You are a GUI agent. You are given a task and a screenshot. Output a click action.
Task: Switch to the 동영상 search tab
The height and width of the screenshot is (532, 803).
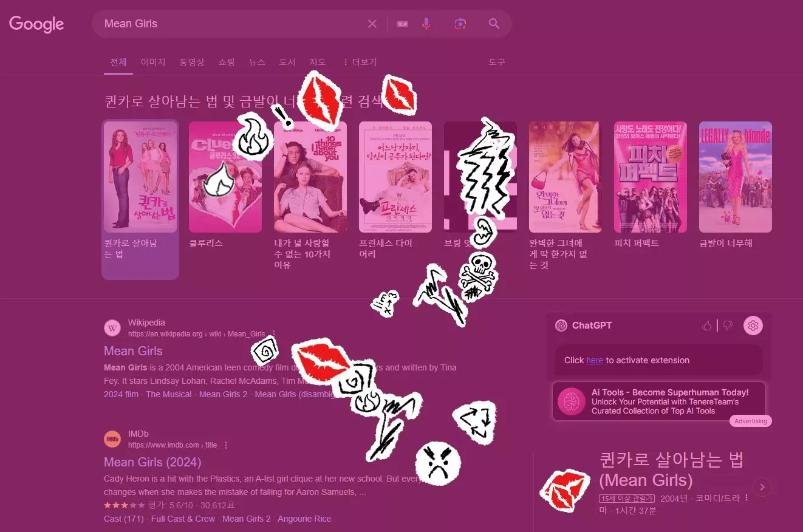[192, 62]
